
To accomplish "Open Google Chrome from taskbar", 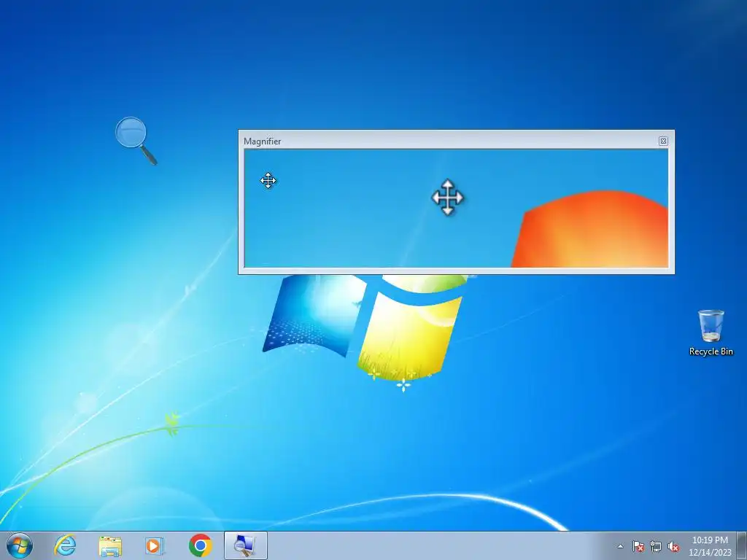I will (201, 545).
